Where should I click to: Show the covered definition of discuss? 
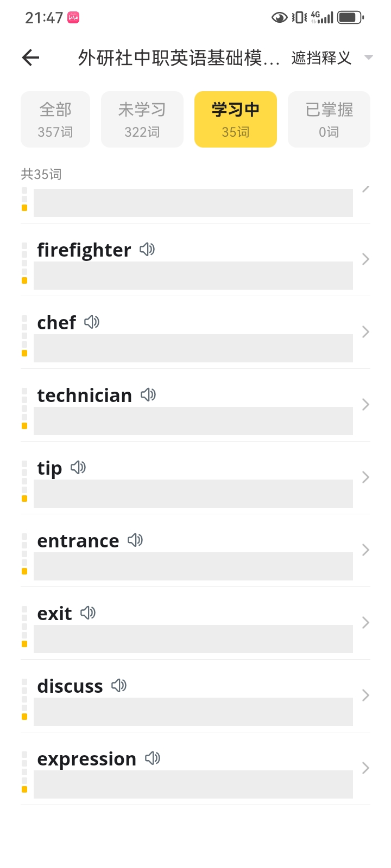(193, 712)
